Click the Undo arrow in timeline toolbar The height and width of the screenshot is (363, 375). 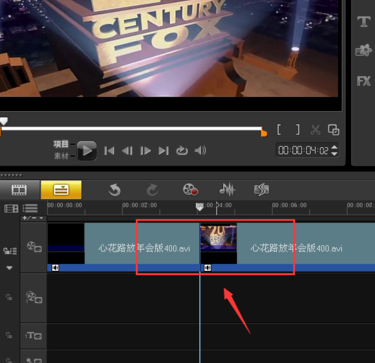114,190
